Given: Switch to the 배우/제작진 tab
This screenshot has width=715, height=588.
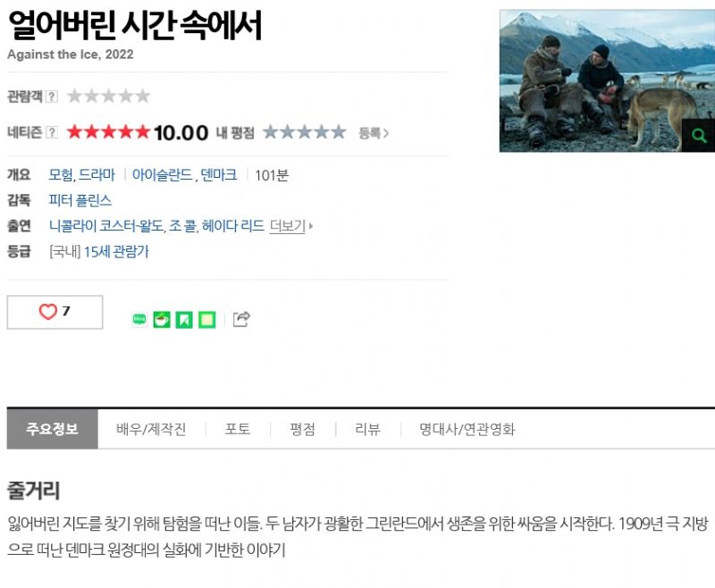Looking at the screenshot, I should click(151, 429).
